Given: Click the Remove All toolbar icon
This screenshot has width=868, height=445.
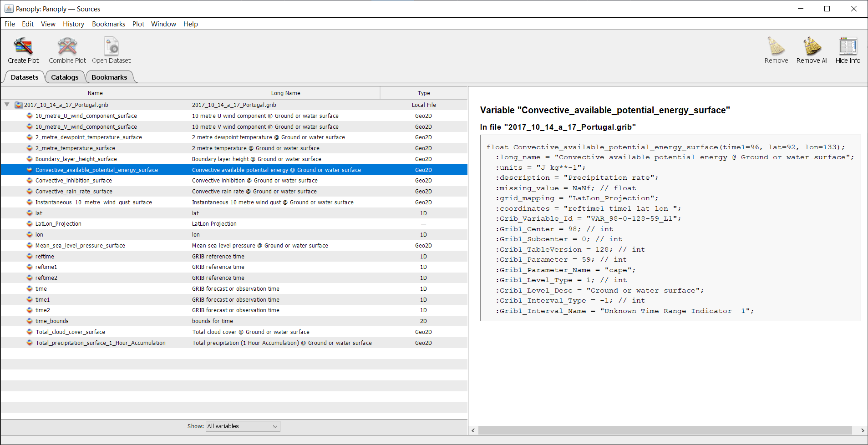Looking at the screenshot, I should tap(811, 50).
